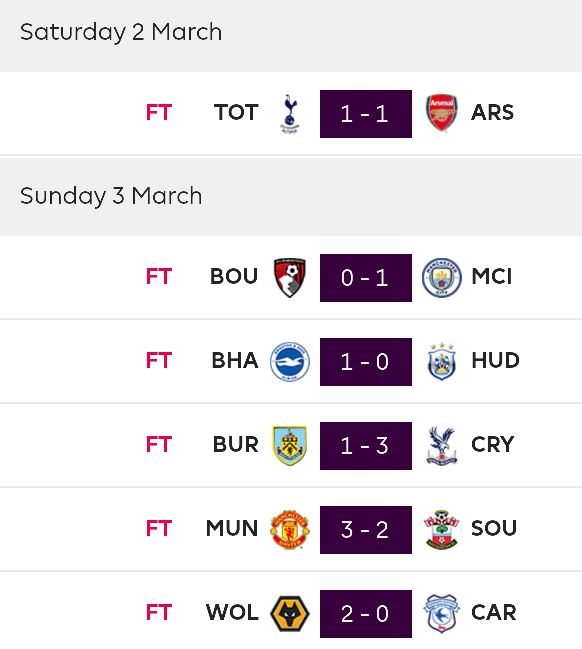Select the Bournemouth club badge
The image size is (582, 649).
(290, 278)
